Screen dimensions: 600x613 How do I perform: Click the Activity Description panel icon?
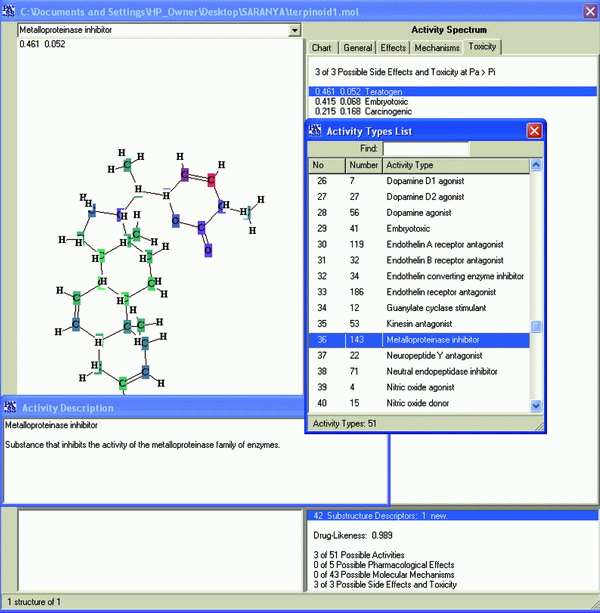coord(10,407)
